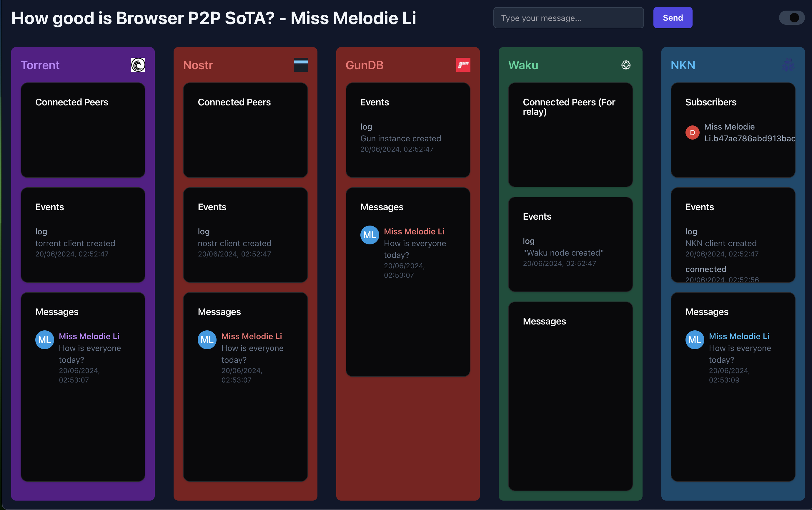
Task: Click the Nostr column title
Action: click(x=198, y=65)
